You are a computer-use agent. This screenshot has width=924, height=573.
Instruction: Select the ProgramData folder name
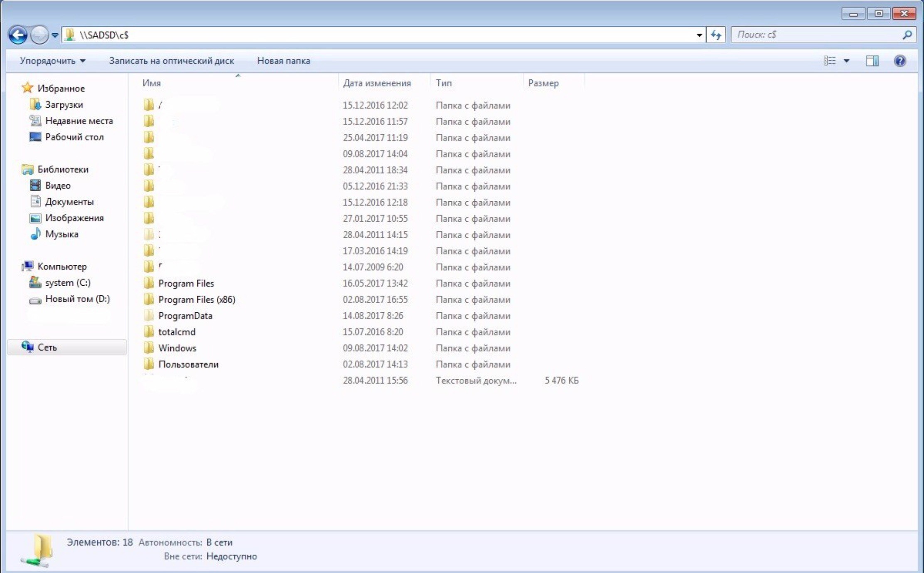tap(185, 316)
